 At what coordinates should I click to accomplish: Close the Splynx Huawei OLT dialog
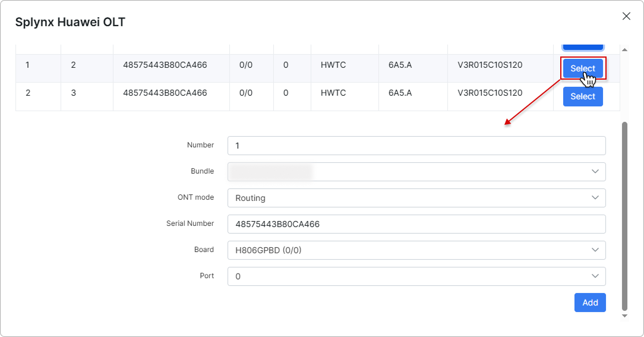(626, 16)
